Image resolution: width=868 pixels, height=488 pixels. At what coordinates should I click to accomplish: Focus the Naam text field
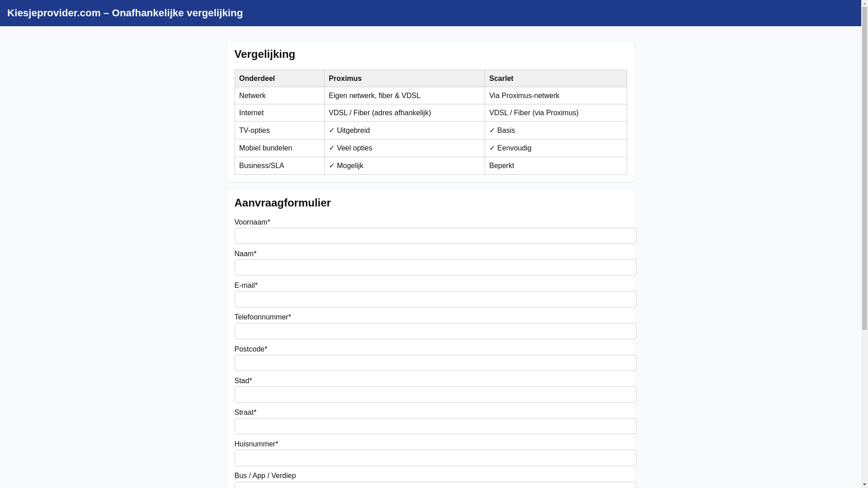[x=435, y=267]
